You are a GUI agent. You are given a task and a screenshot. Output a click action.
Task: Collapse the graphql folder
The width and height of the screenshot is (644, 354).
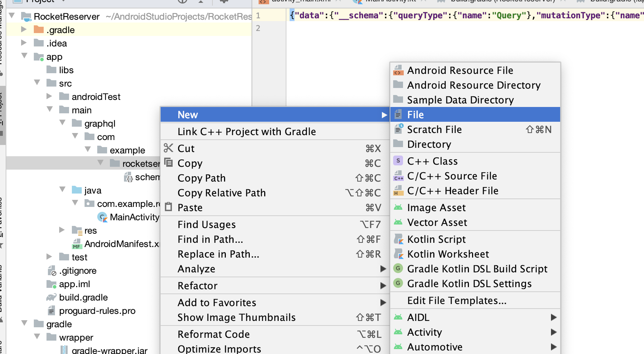pos(62,122)
